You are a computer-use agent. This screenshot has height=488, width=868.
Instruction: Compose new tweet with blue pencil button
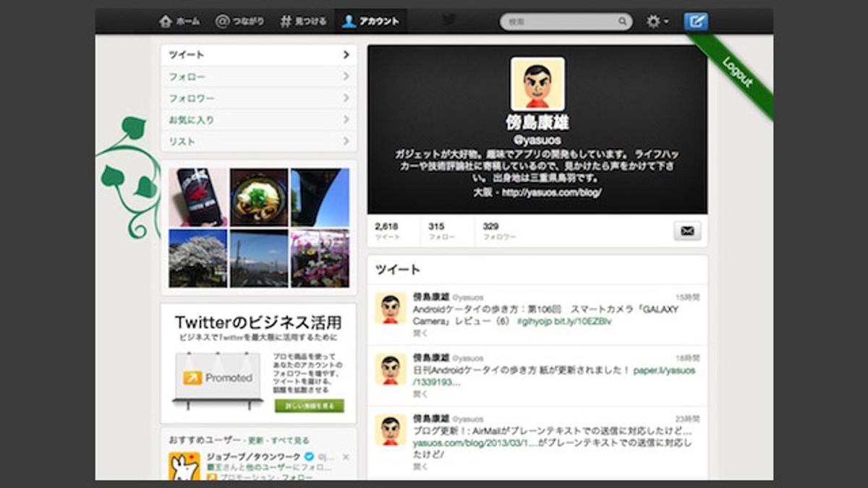click(x=696, y=22)
